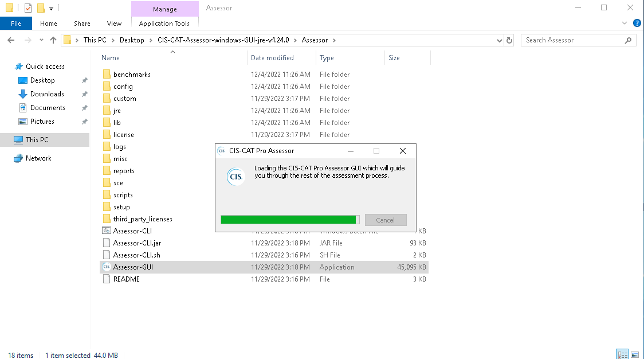Image resolution: width=644 pixels, height=359 pixels.
Task: Click the "45,095 KB" size cell
Action: (x=411, y=267)
